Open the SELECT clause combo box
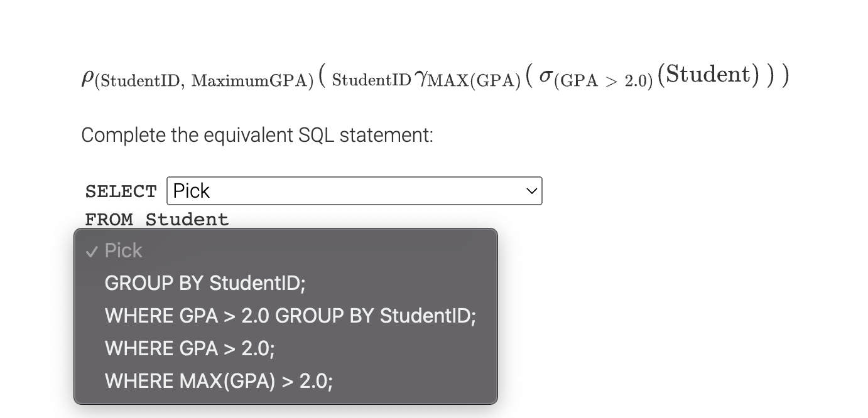The image size is (868, 418). click(354, 191)
